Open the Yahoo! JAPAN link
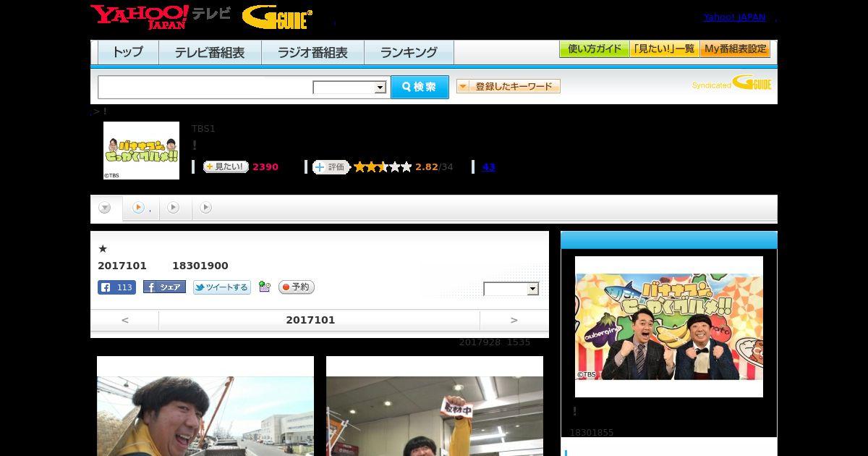Screen dimensions: 868x456 [x=734, y=17]
